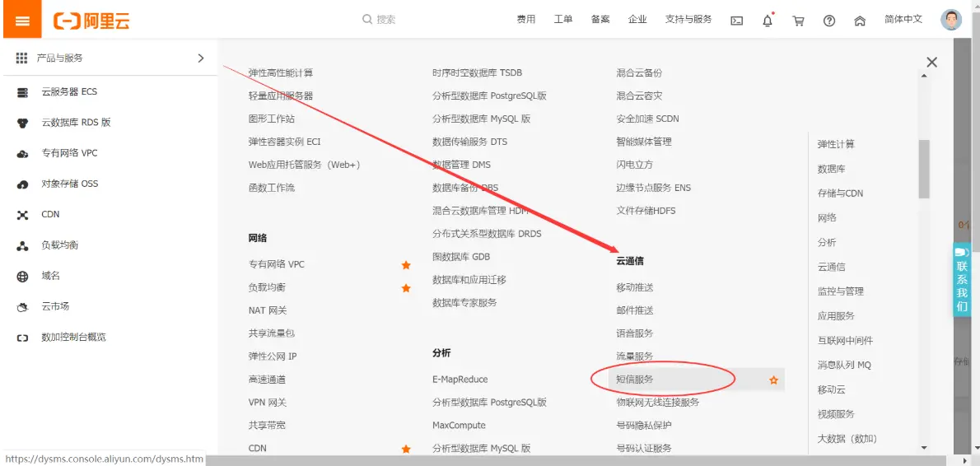Unstar 专有网络 VPC in 网络 list
This screenshot has height=466, width=980.
pyautogui.click(x=406, y=265)
